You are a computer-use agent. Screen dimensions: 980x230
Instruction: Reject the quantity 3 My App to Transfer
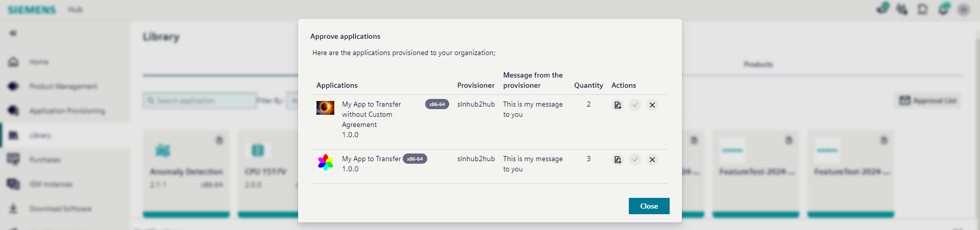point(652,160)
